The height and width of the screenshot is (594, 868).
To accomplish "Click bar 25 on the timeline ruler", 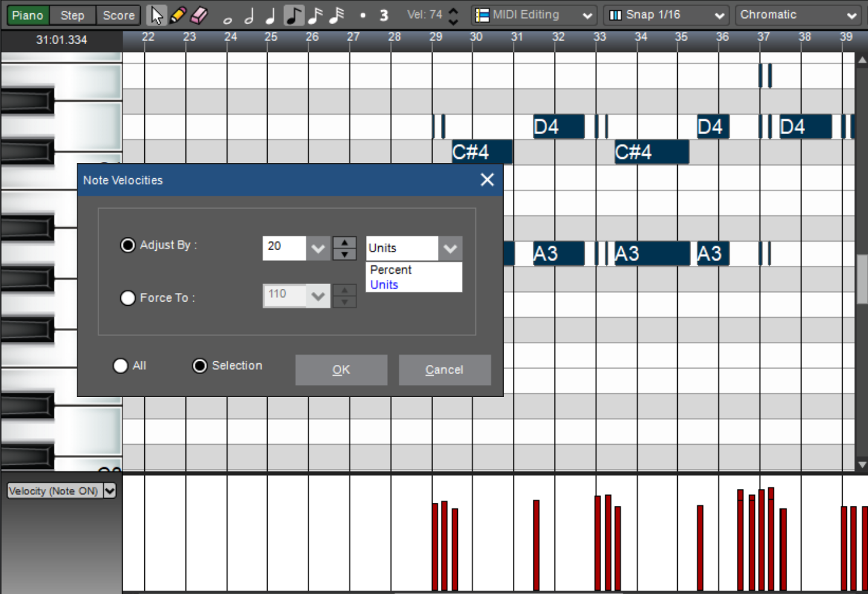I will (271, 37).
